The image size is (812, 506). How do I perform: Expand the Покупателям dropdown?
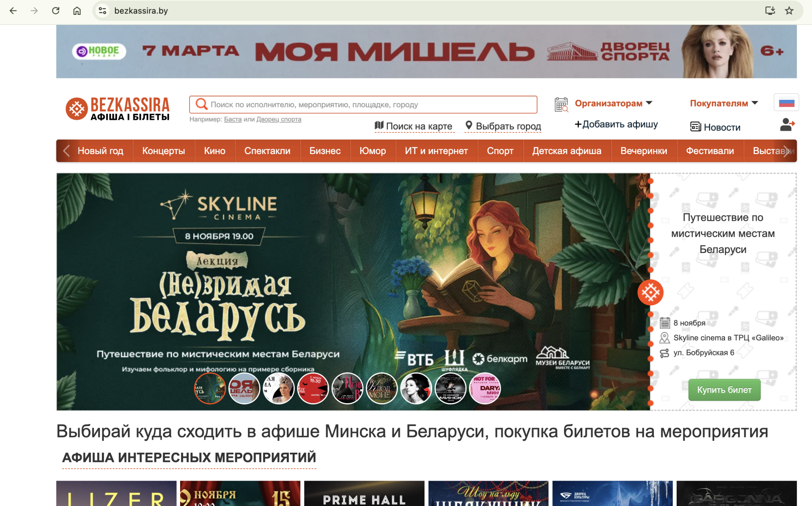pyautogui.click(x=724, y=103)
